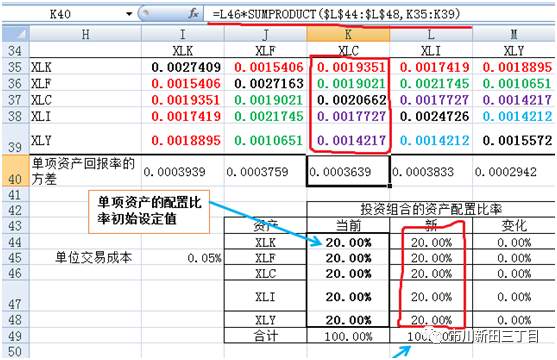Click variance cell 0.0002942
The width and height of the screenshot is (557, 360).
[x=514, y=171]
